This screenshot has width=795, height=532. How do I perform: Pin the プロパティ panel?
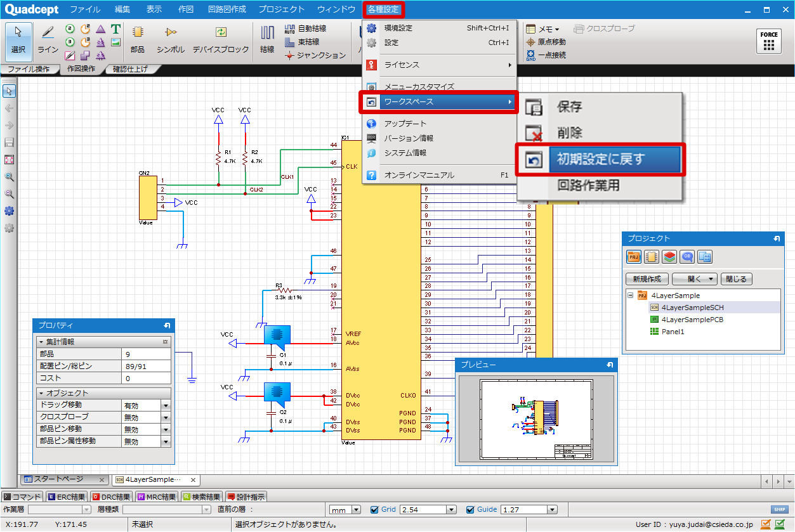[167, 325]
